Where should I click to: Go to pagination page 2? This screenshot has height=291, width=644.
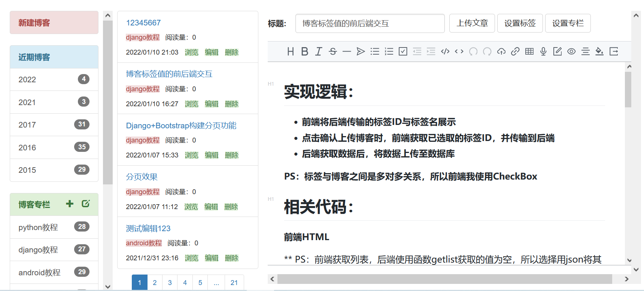coord(155,282)
